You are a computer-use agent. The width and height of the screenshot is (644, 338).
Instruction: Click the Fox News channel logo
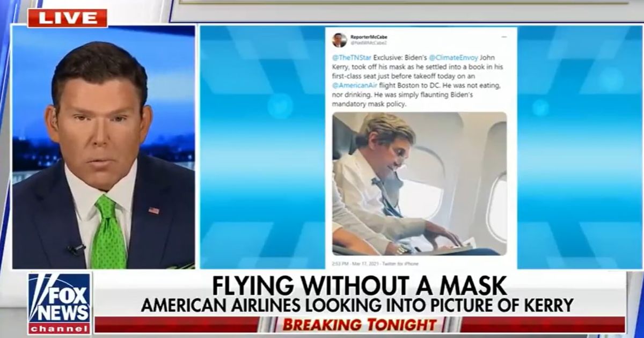pos(60,303)
